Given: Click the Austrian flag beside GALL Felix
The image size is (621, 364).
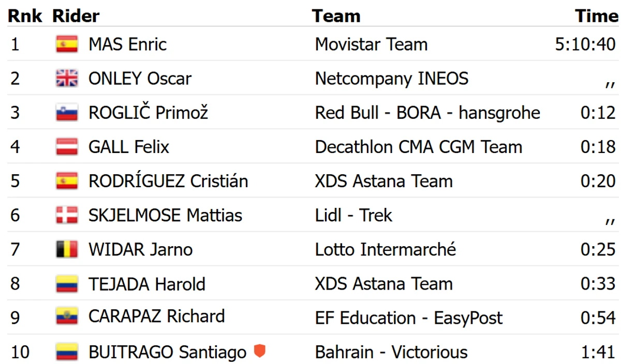Looking at the screenshot, I should 67,147.
